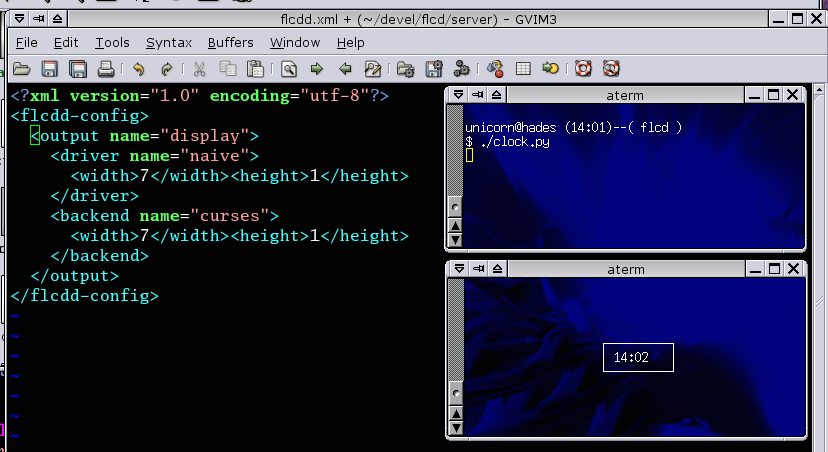The height and width of the screenshot is (452, 828).
Task: Click the lifebuoy Help icon in toolbar
Action: 584,69
